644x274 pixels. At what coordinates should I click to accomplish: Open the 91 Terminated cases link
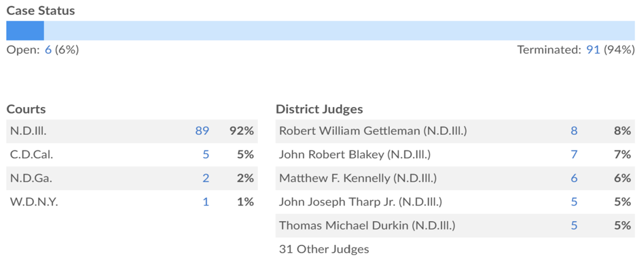tap(593, 50)
